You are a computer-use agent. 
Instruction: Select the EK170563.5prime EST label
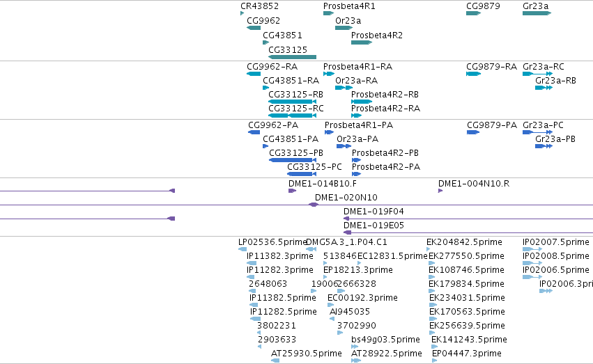click(467, 312)
